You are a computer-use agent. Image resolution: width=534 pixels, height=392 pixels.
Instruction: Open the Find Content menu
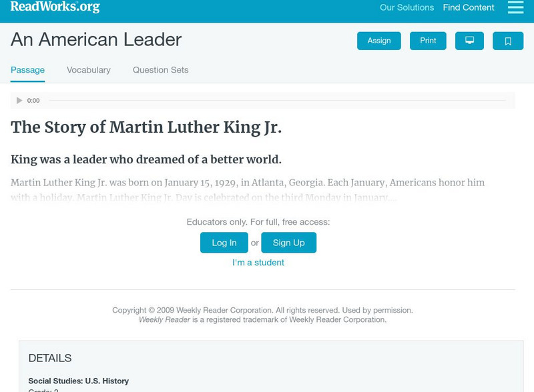pyautogui.click(x=469, y=8)
